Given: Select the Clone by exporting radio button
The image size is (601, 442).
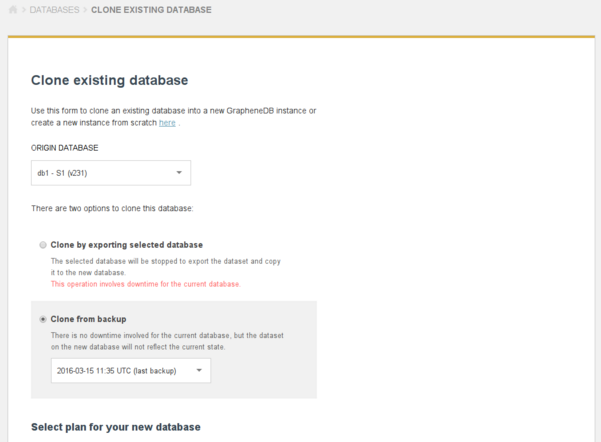Looking at the screenshot, I should (42, 245).
